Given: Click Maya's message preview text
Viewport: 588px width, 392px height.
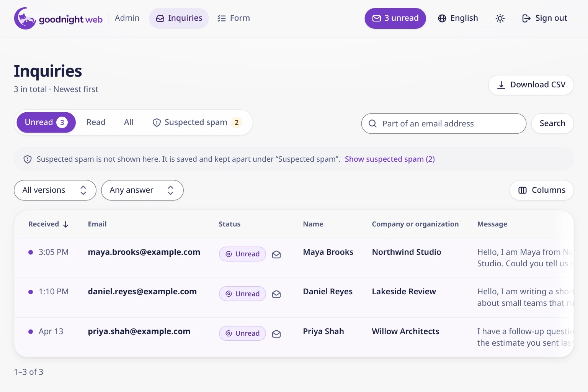Looking at the screenshot, I should (x=525, y=258).
